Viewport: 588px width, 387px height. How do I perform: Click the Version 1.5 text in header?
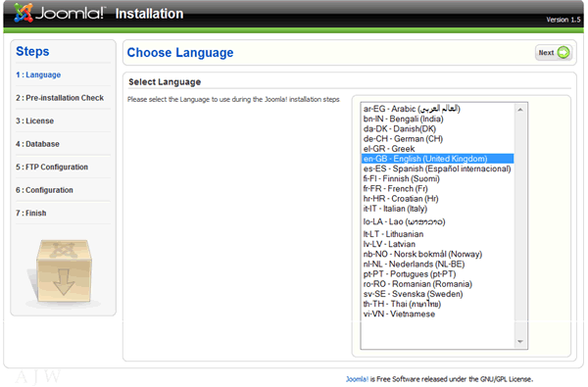click(563, 20)
